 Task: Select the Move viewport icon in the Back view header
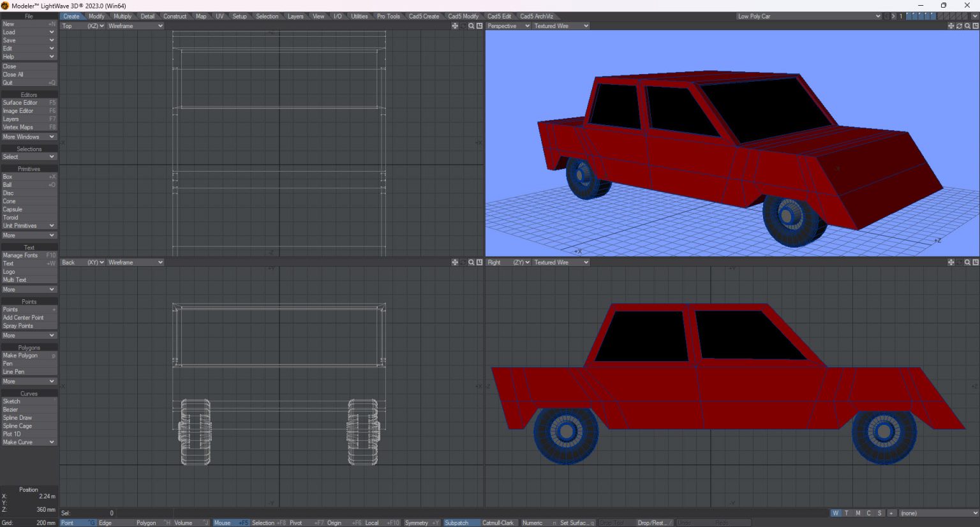pos(455,262)
